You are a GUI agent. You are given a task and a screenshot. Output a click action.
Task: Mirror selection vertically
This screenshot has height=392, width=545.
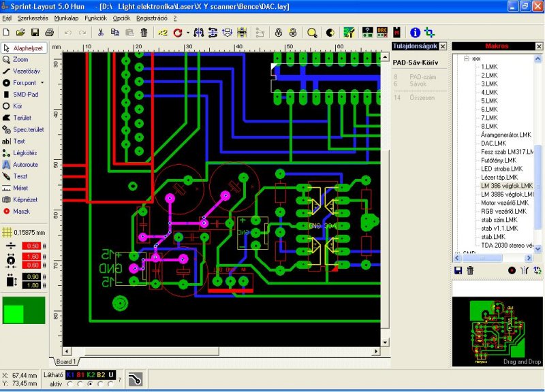point(213,33)
